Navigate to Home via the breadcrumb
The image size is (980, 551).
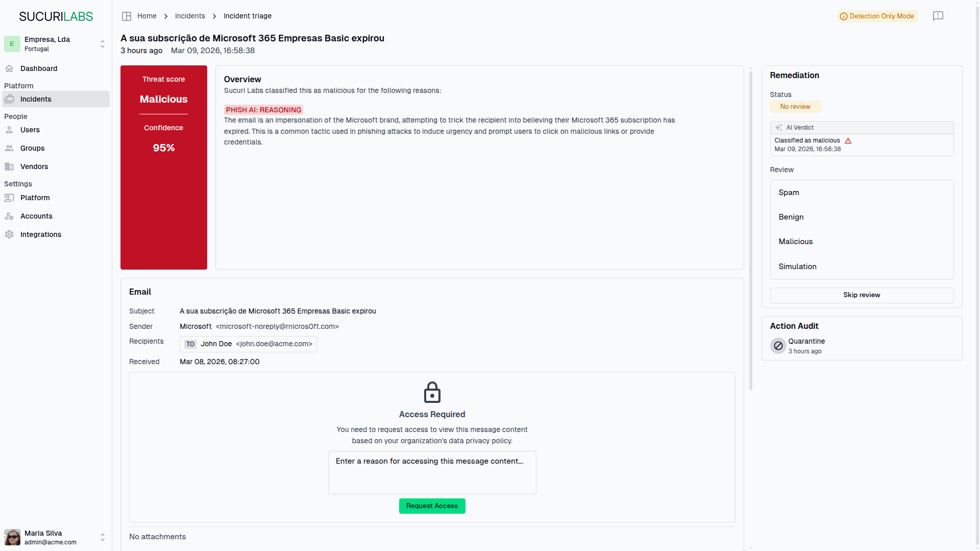[146, 16]
